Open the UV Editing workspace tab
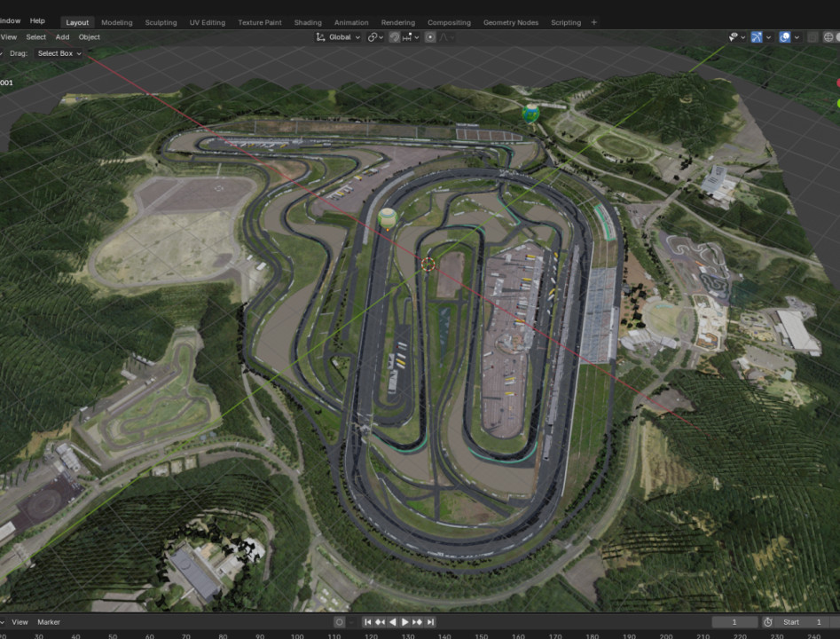This screenshot has height=639, width=840. point(208,22)
